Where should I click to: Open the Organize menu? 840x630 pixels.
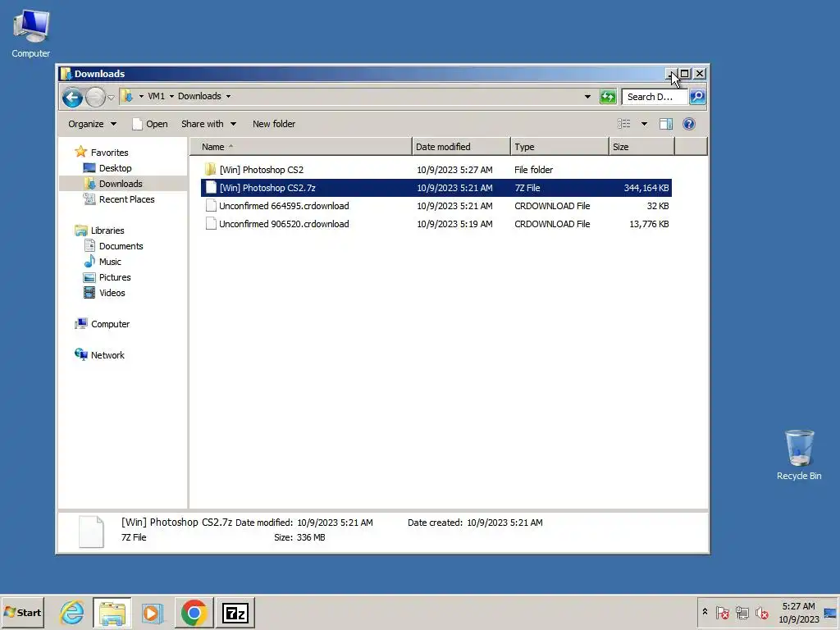coord(92,124)
